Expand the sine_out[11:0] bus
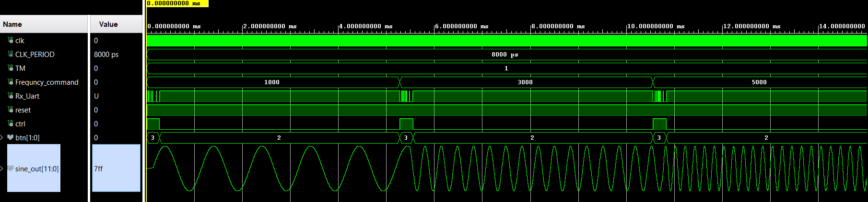 (x=2, y=168)
